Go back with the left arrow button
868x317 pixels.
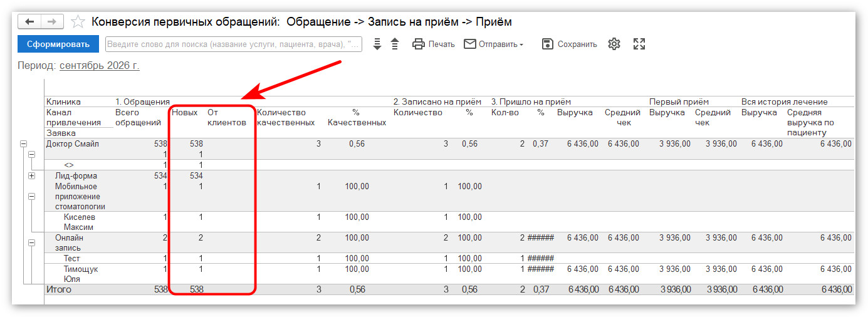coord(29,21)
